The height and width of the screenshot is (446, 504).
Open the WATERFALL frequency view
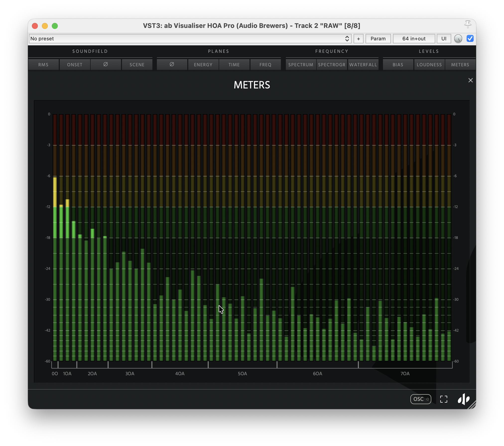click(363, 65)
